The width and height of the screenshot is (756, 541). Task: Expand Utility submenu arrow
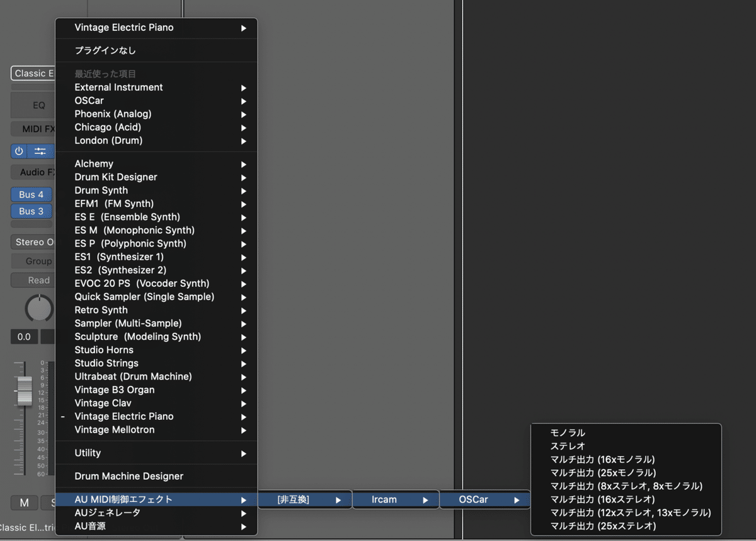244,453
